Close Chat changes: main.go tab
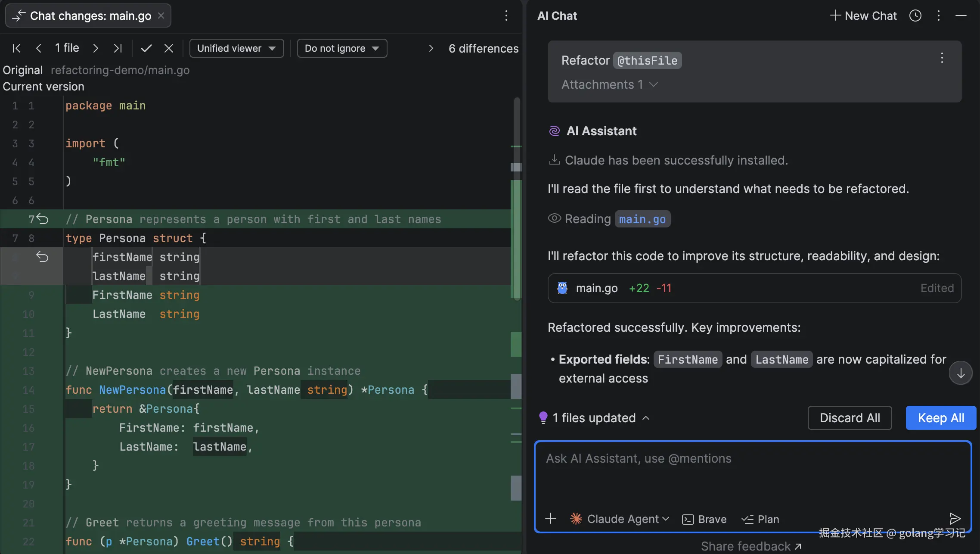The width and height of the screenshot is (980, 554). [161, 16]
